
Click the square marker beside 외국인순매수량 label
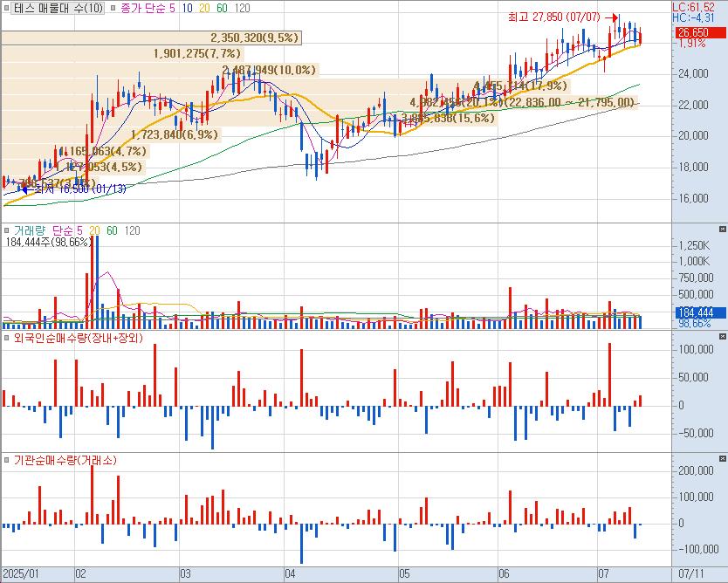(x=7, y=337)
